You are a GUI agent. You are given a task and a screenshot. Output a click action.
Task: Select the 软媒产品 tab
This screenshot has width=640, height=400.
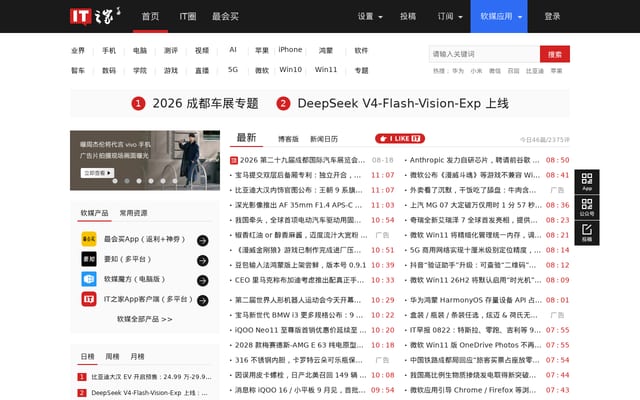[x=94, y=213]
